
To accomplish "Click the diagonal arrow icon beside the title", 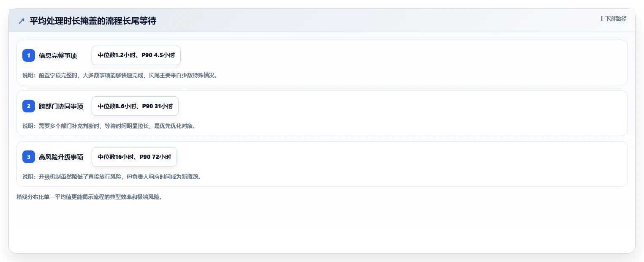I will [22, 21].
